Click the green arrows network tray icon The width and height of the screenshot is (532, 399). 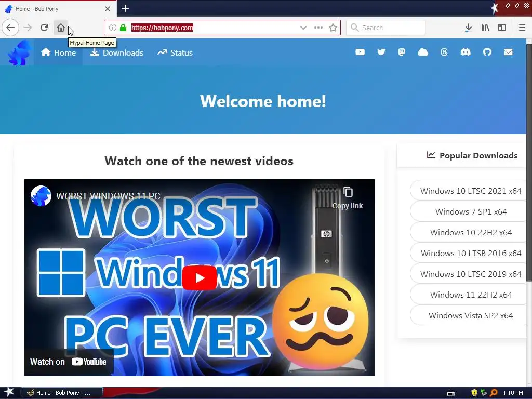484,393
